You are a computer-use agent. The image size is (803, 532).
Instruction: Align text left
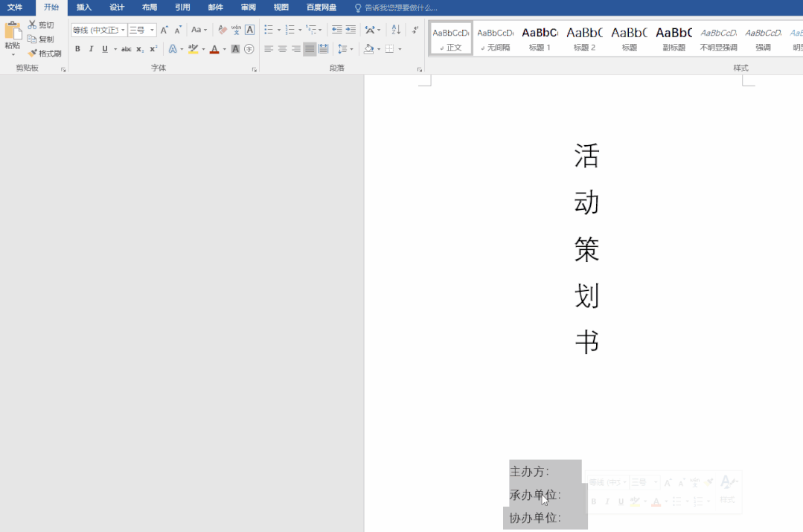tap(269, 49)
